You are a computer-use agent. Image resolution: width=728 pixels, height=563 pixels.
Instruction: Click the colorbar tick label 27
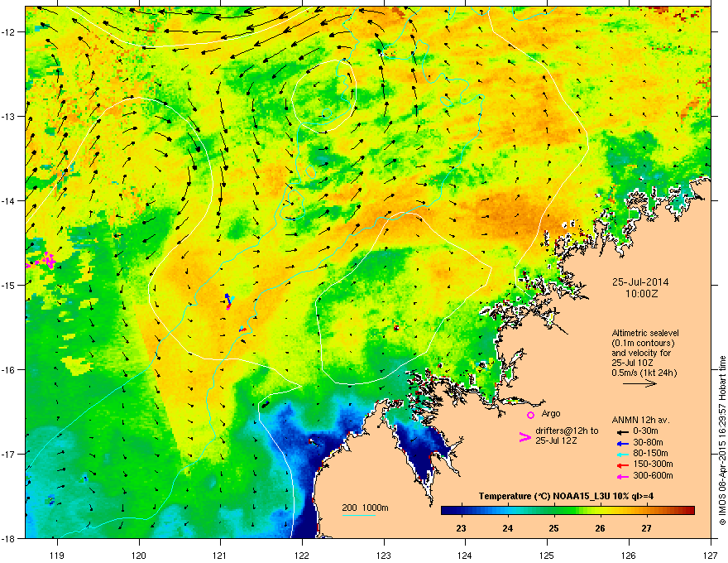pos(646,528)
